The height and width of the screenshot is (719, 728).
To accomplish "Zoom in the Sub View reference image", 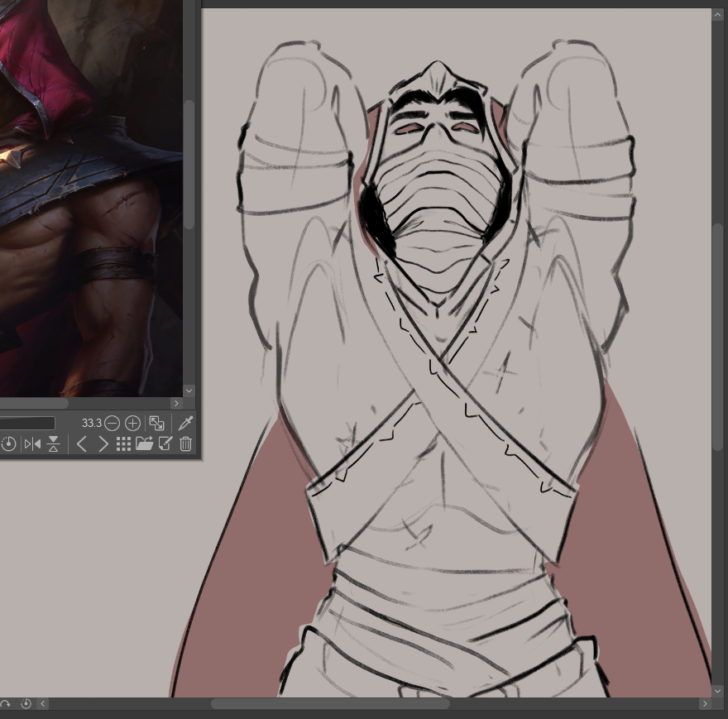I will pyautogui.click(x=133, y=423).
